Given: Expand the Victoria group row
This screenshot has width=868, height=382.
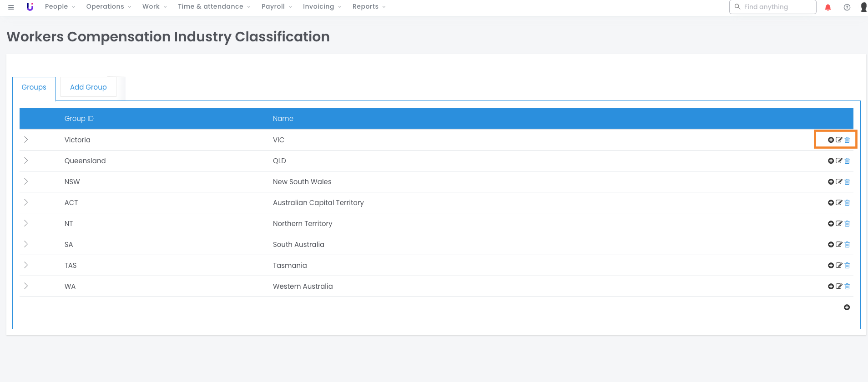Looking at the screenshot, I should [x=26, y=140].
